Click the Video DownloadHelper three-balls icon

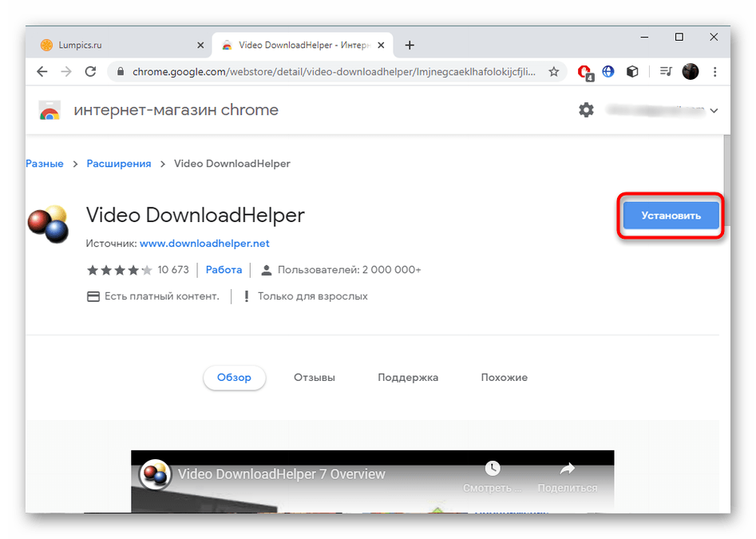click(x=48, y=224)
